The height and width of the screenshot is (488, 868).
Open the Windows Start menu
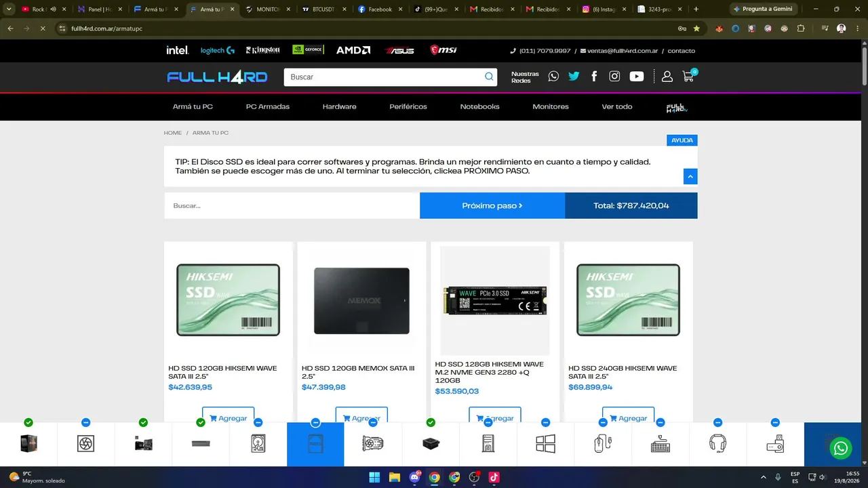coord(374,477)
